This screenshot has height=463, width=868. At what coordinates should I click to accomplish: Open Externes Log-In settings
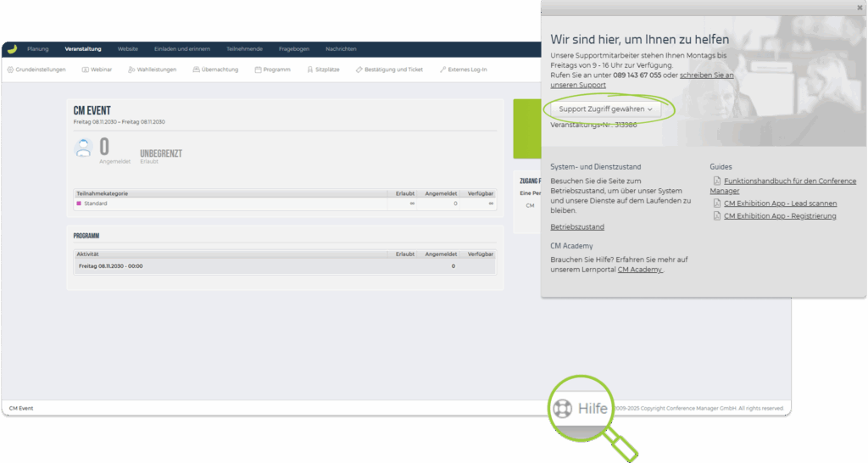point(464,70)
